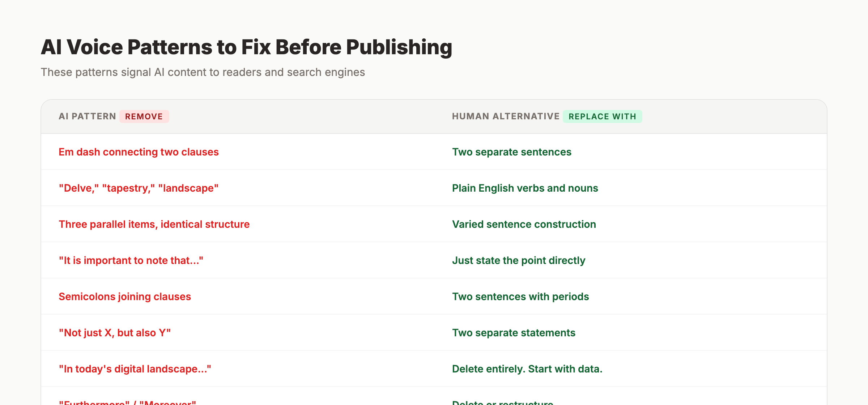This screenshot has height=405, width=868.
Task: Click the page title AI Voice Patterns to Fix
Action: coord(246,46)
